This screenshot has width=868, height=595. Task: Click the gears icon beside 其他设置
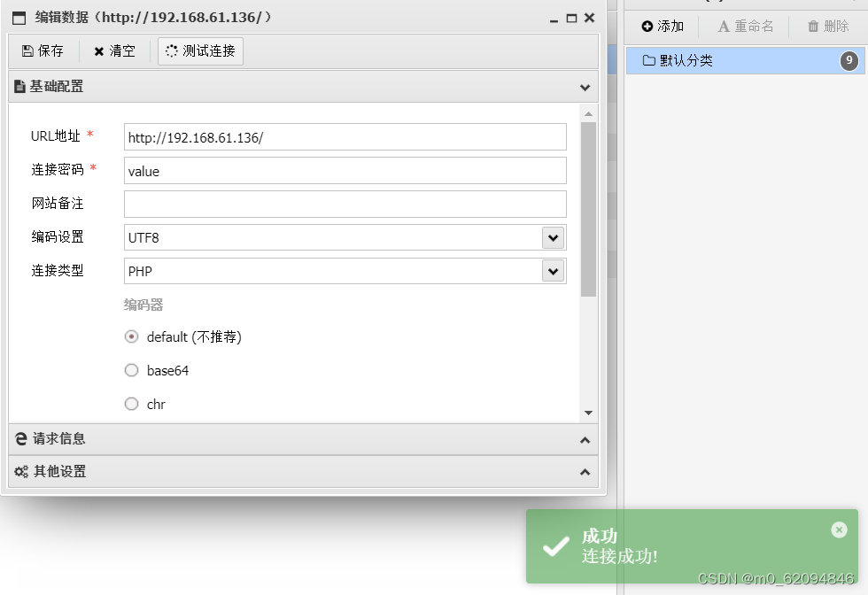[x=21, y=472]
